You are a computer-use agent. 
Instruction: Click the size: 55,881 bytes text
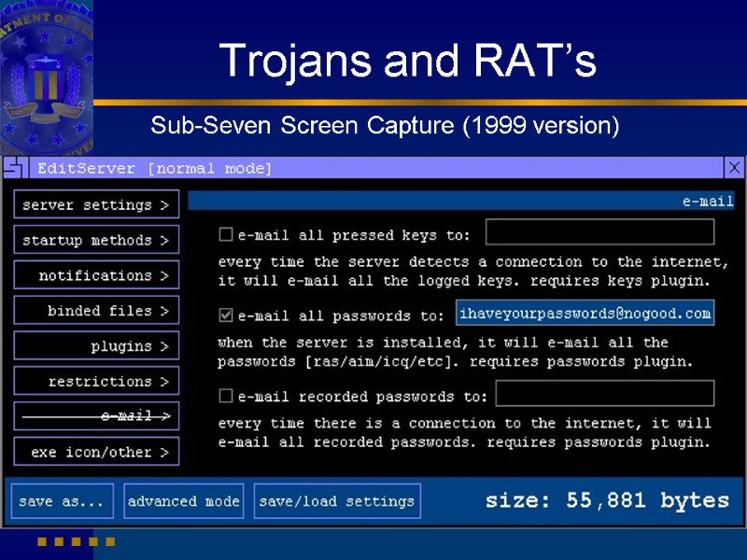(x=607, y=500)
